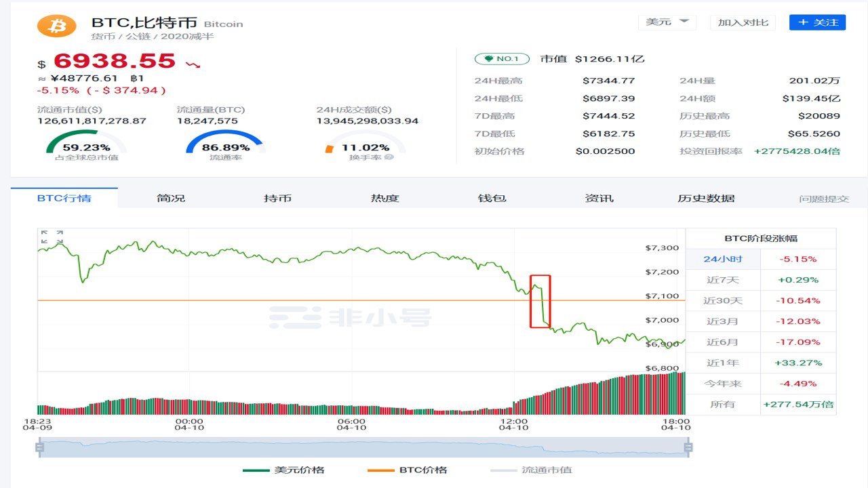Toggle the 美元价格 legend series
This screenshot has width=868, height=488.
(x=283, y=470)
